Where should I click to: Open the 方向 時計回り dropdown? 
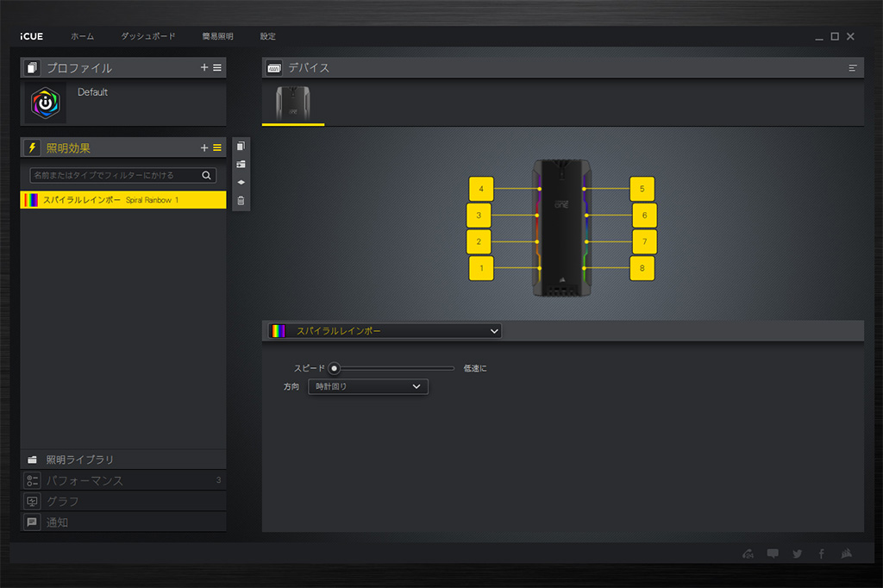tap(367, 386)
